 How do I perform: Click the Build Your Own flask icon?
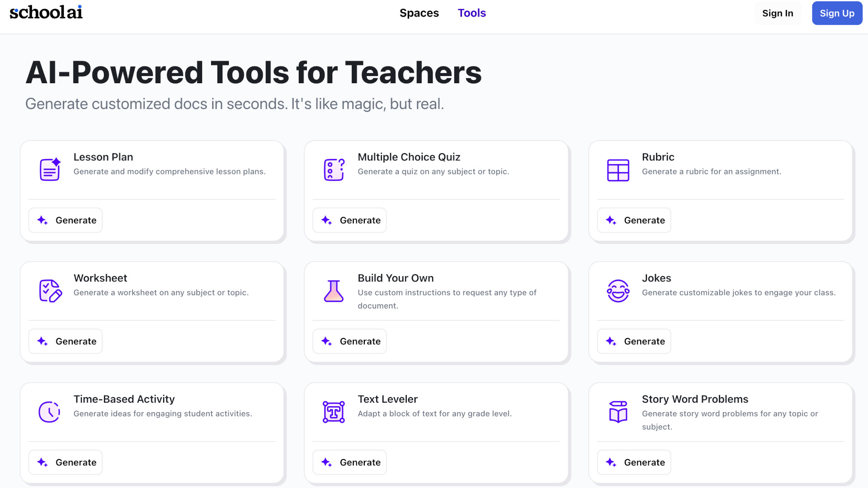click(x=334, y=291)
